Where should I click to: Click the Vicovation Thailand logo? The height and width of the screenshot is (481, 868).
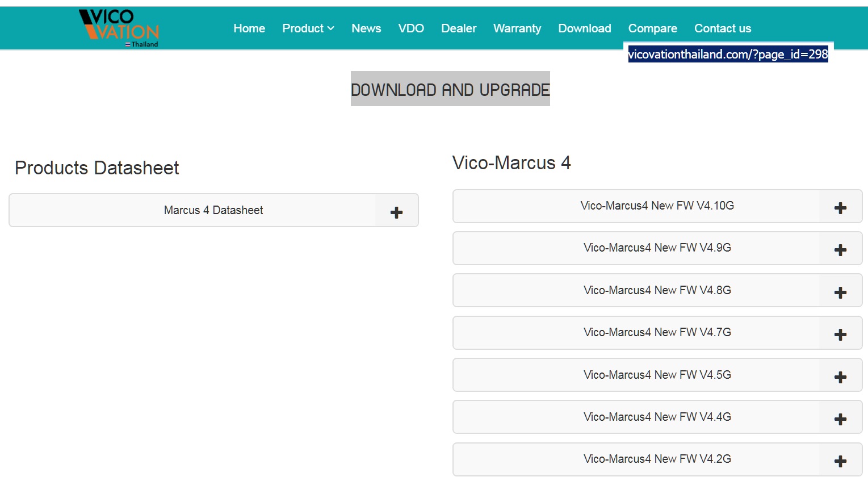(x=119, y=27)
